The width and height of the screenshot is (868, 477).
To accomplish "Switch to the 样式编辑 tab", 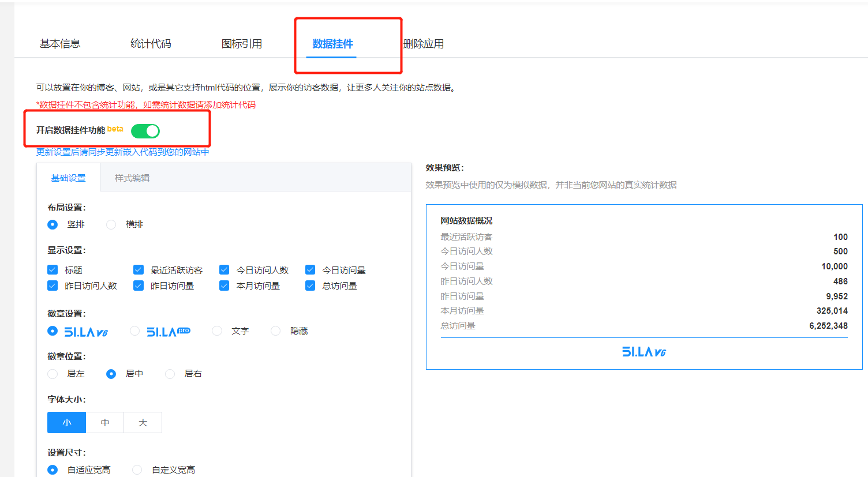I will coord(132,178).
